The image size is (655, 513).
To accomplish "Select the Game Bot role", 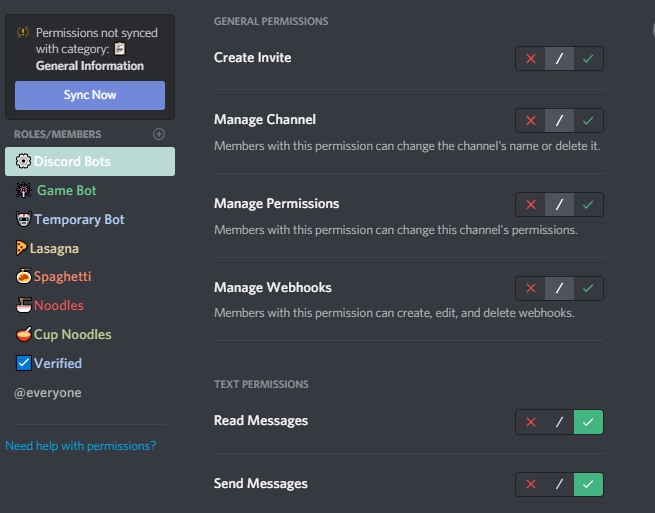I will [x=67, y=190].
